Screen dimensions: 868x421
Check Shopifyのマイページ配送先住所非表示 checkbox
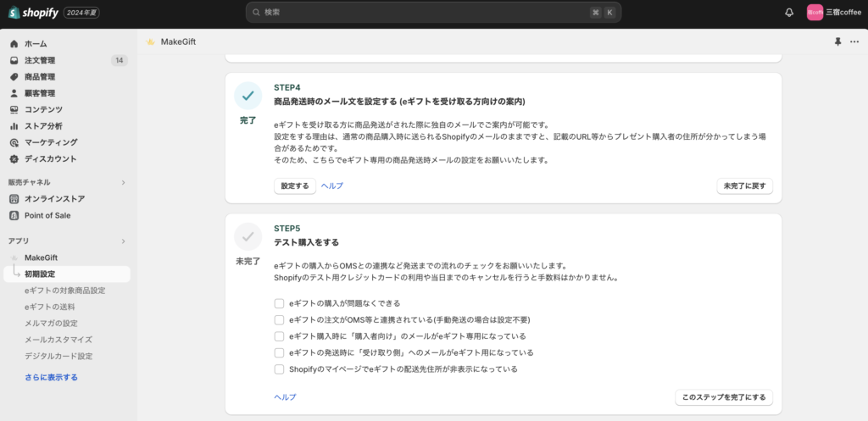pyautogui.click(x=279, y=369)
